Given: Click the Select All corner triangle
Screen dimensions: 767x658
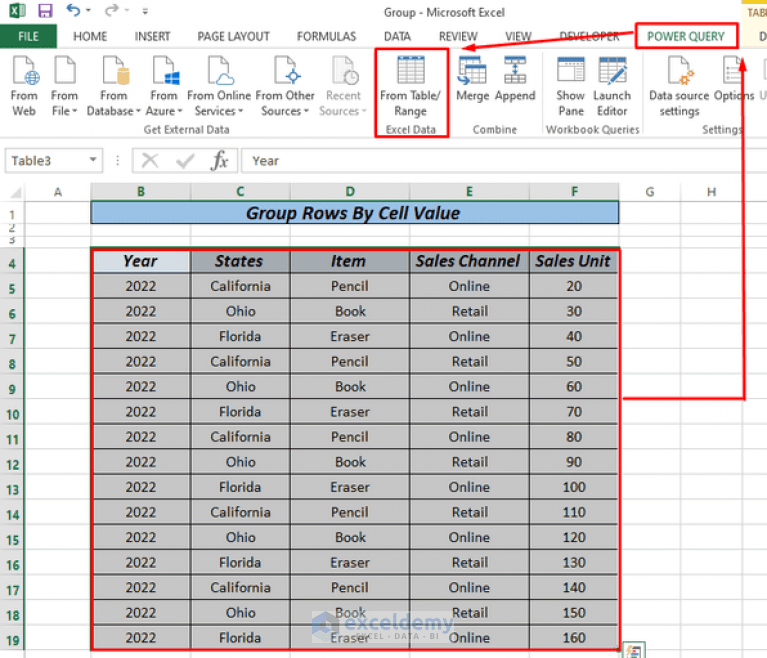Looking at the screenshot, I should pos(15,192).
